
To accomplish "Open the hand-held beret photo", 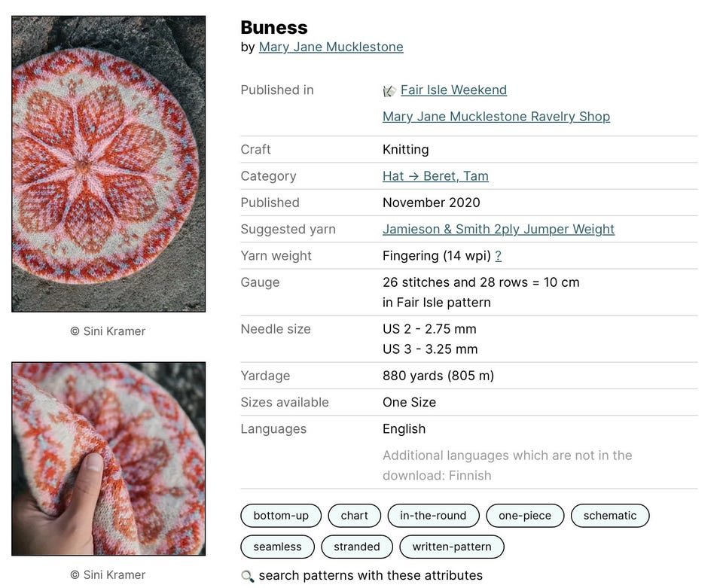I will pos(108,459).
